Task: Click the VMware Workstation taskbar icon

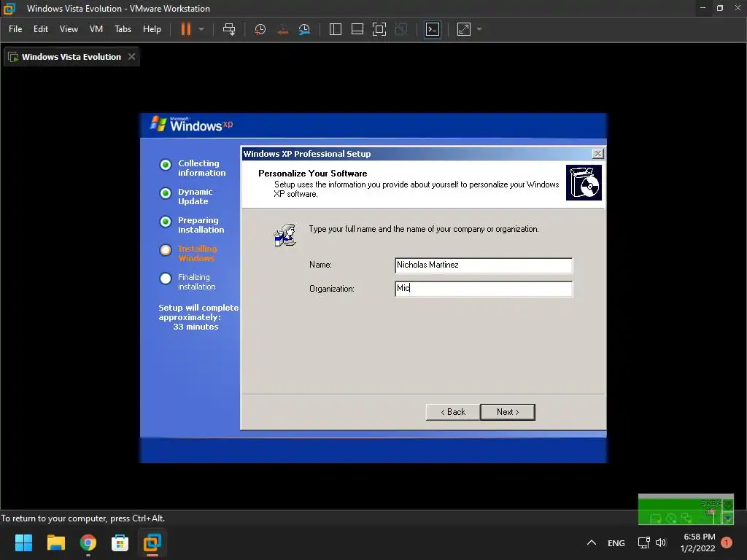Action: click(152, 542)
